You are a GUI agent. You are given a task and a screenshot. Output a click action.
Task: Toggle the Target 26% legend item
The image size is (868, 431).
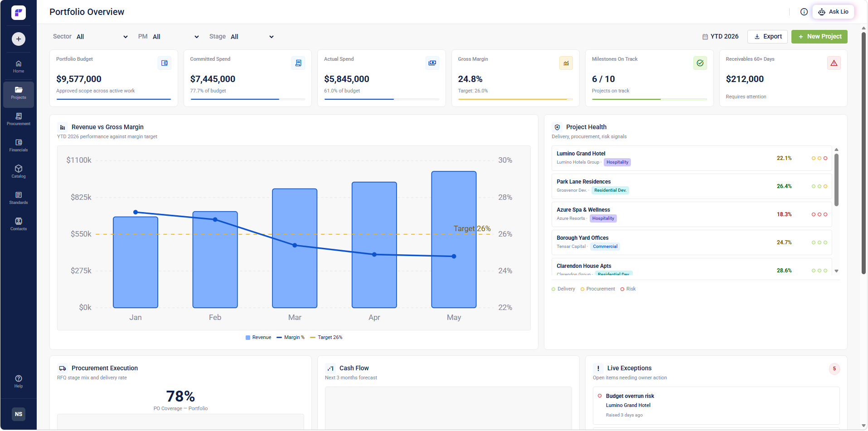click(x=326, y=338)
